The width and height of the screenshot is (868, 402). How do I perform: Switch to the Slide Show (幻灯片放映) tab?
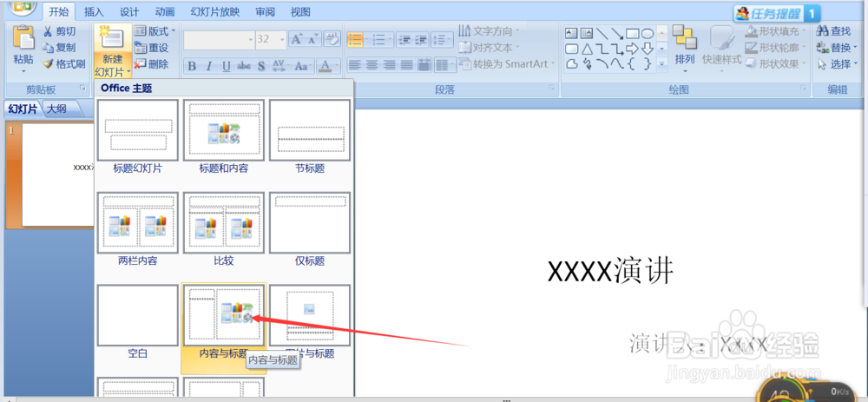coord(214,11)
